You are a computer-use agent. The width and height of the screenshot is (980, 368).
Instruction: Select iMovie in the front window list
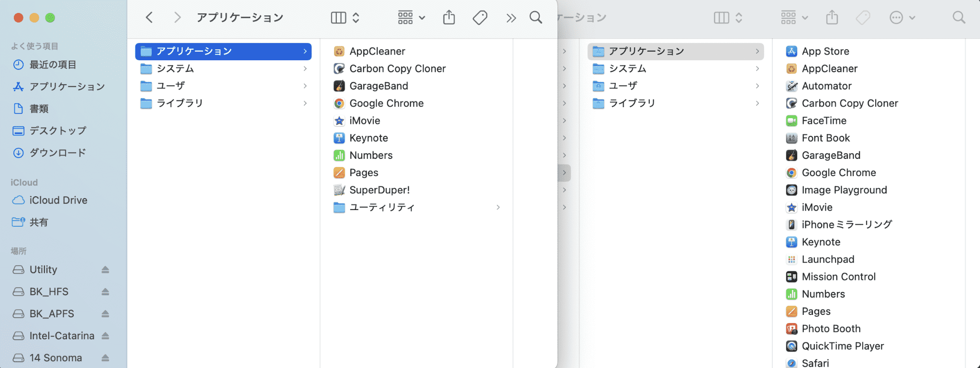[x=356, y=121]
